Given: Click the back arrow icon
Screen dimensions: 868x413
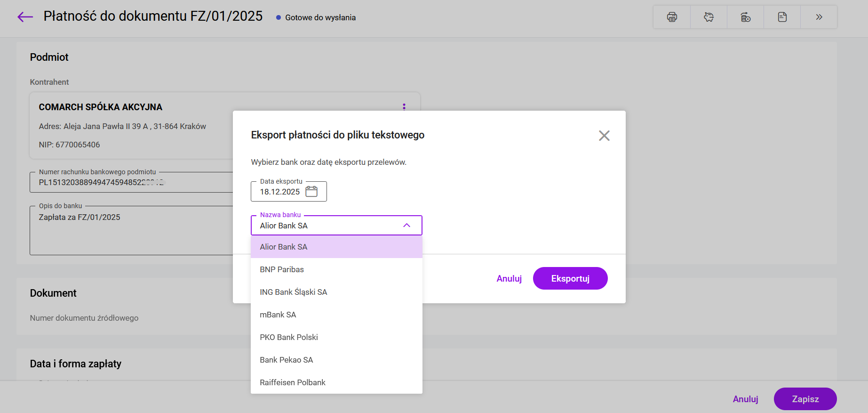Looking at the screenshot, I should coord(25,17).
